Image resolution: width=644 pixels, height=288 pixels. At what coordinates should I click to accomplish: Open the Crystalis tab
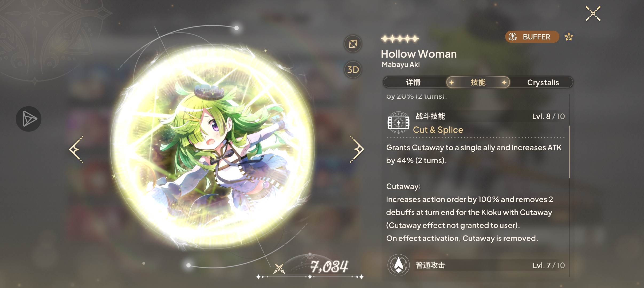543,82
